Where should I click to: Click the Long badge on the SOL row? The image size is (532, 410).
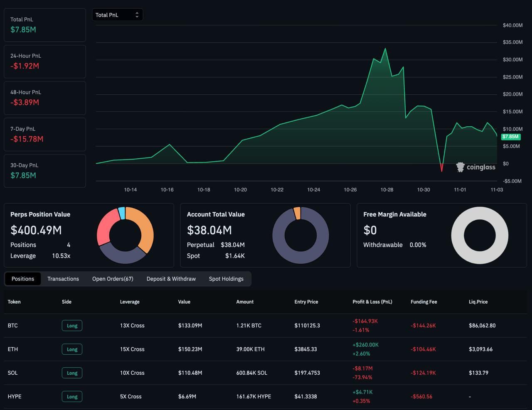(x=72, y=373)
